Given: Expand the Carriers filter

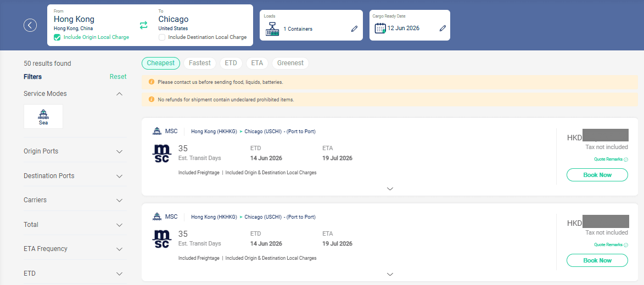Looking at the screenshot, I should click(119, 200).
